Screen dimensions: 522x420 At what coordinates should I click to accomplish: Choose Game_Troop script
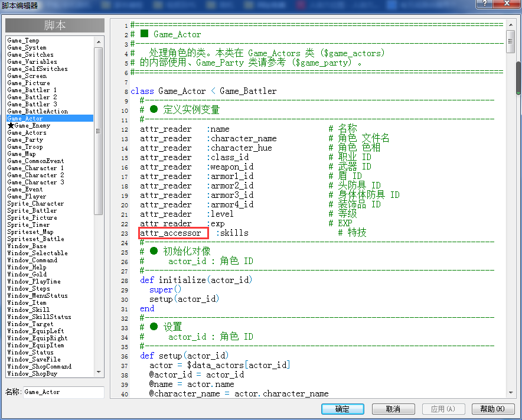click(25, 147)
